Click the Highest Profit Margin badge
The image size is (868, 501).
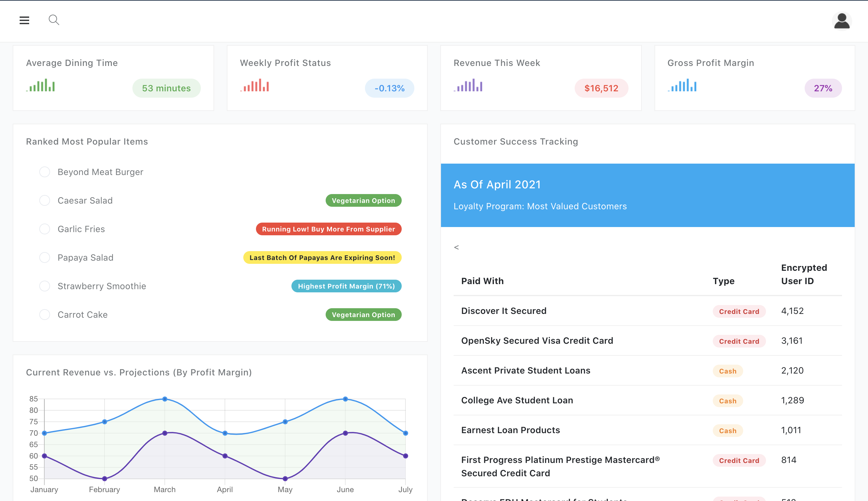pyautogui.click(x=346, y=286)
